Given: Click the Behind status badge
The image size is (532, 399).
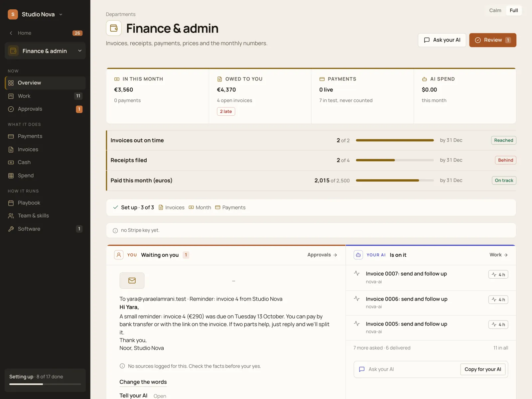Looking at the screenshot, I should click(x=505, y=160).
